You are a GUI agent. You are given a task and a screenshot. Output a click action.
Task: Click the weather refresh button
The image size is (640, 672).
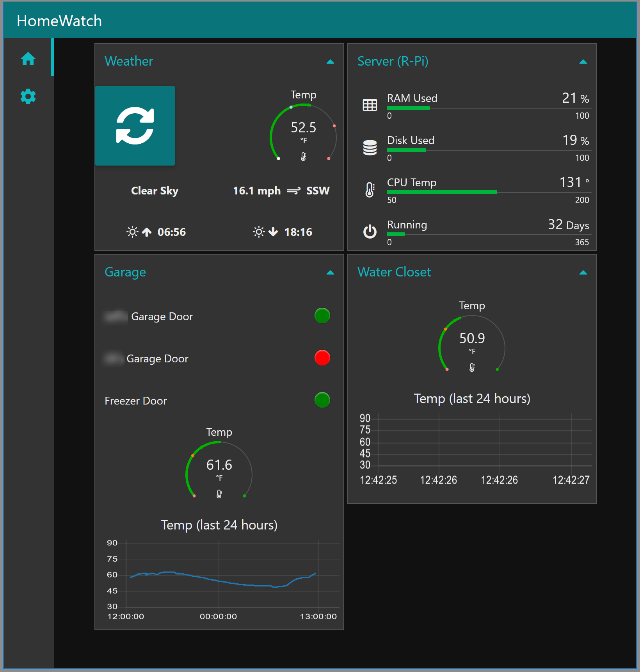(135, 126)
